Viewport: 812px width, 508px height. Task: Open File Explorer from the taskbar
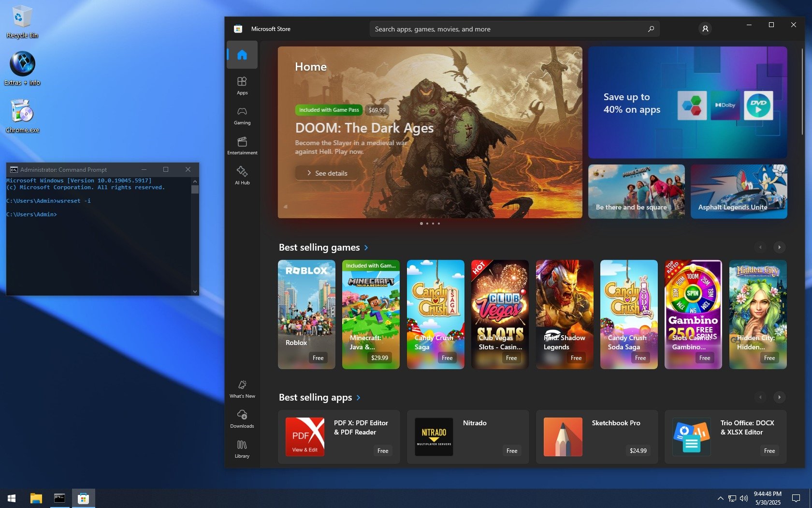tap(36, 498)
